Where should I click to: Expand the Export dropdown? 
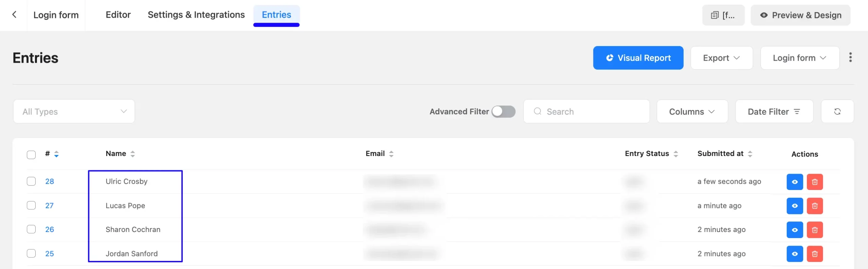(722, 58)
